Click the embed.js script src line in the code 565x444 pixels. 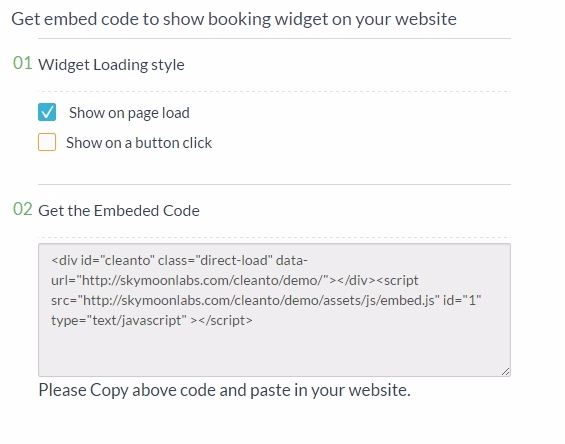[266, 300]
